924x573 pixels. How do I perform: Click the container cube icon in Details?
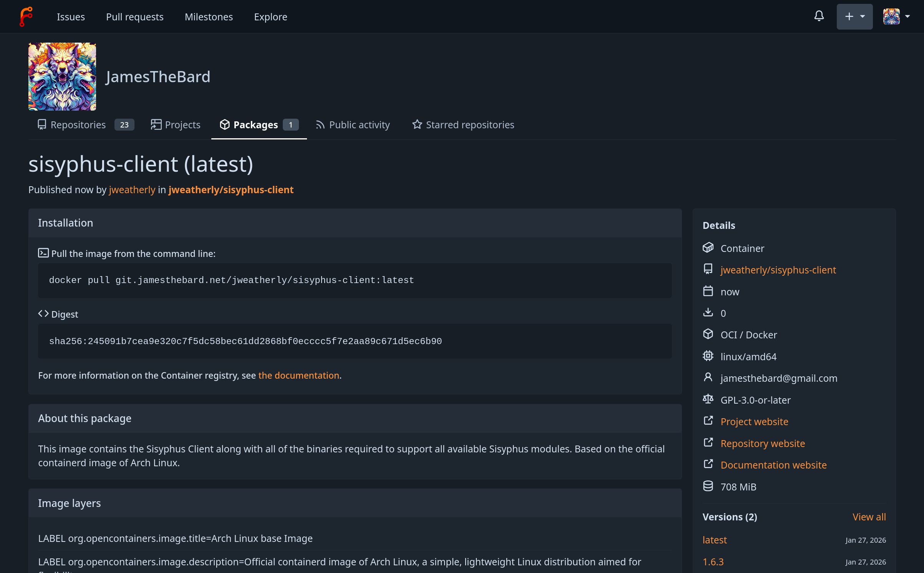pyautogui.click(x=708, y=248)
